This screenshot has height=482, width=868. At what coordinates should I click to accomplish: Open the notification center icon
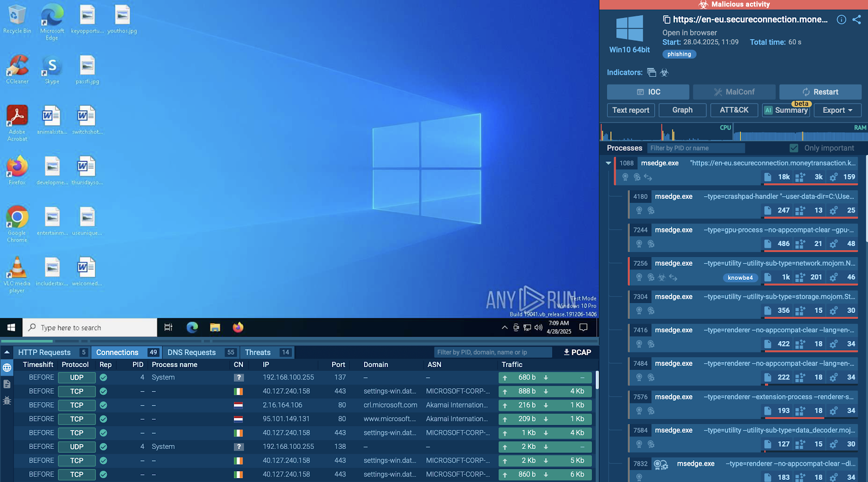pos(584,327)
